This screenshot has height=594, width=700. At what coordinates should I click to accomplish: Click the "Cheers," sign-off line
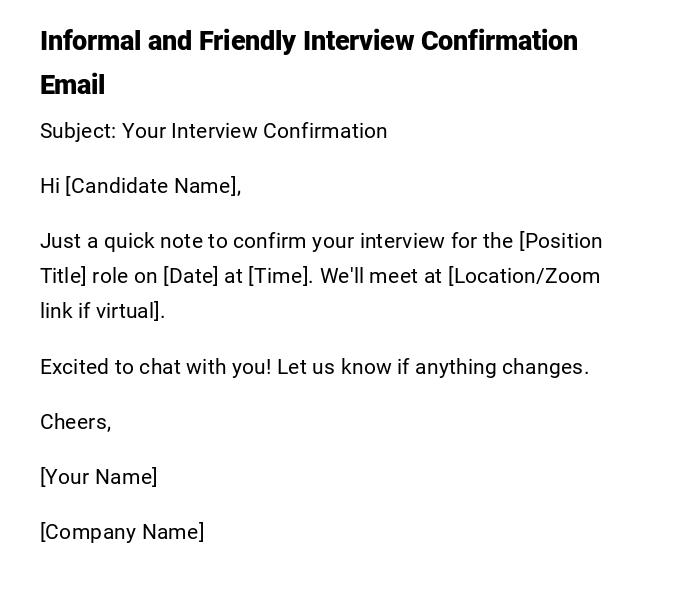pos(75,422)
